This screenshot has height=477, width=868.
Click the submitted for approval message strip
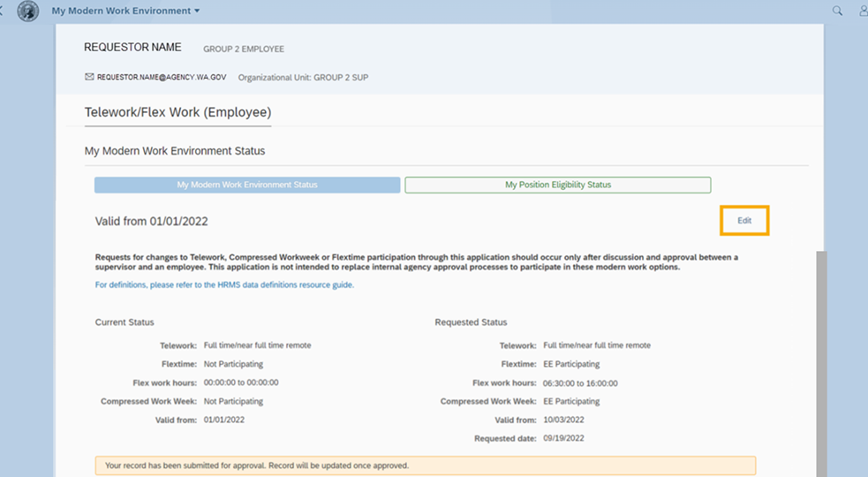(x=425, y=465)
